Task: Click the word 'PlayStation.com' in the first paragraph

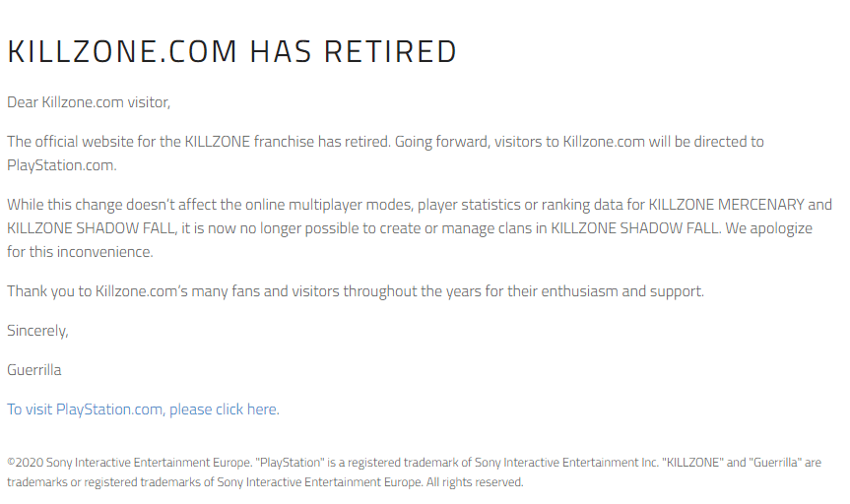Action: 62,165
